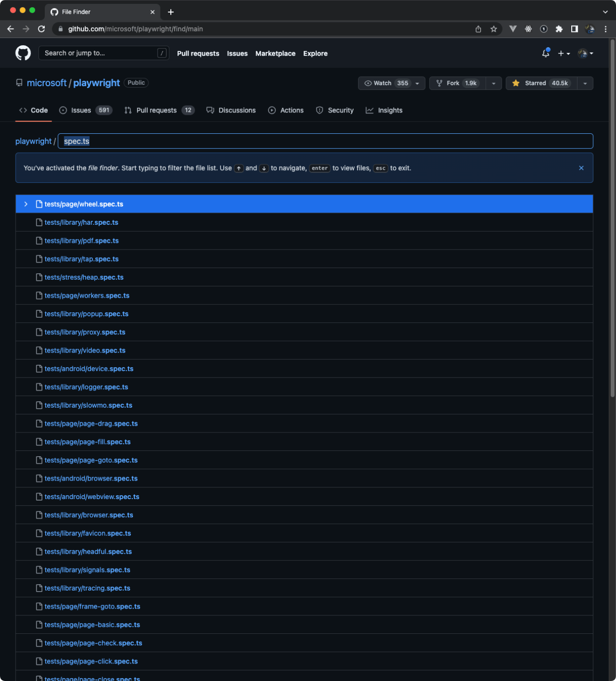616x681 pixels.
Task: Open the GitHub home logo
Action: point(23,53)
